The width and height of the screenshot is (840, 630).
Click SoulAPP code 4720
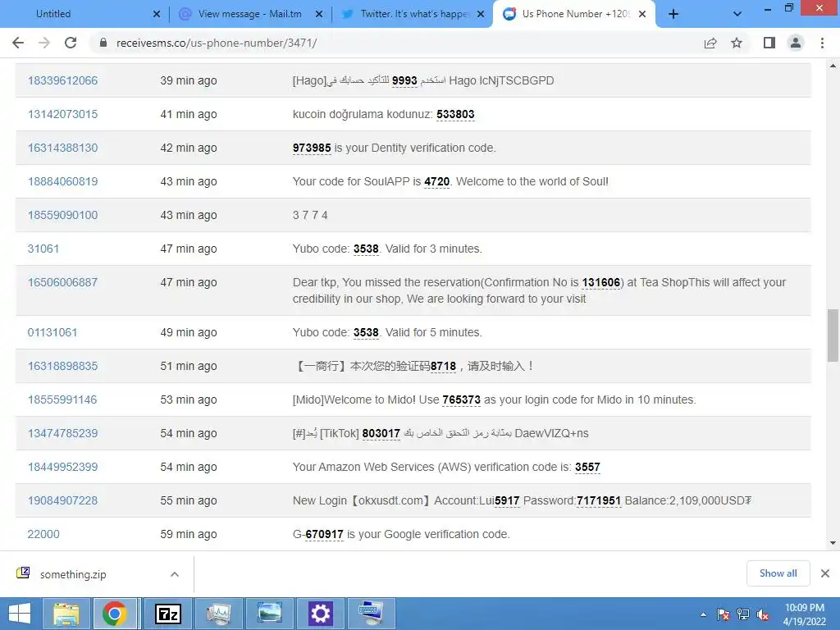(436, 181)
